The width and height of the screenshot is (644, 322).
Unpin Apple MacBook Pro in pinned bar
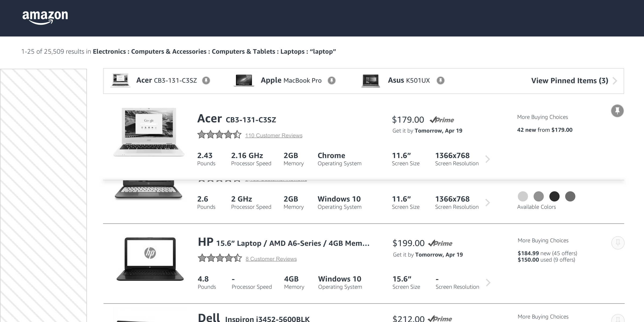[332, 80]
